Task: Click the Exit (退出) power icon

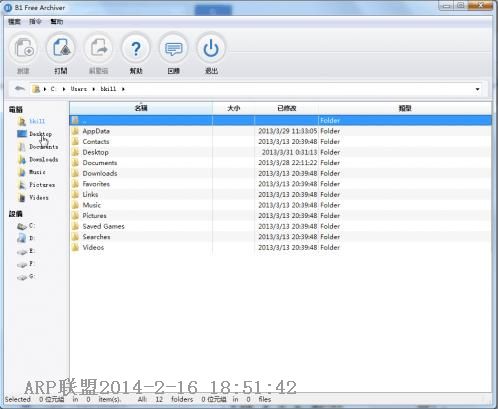Action: pos(211,48)
